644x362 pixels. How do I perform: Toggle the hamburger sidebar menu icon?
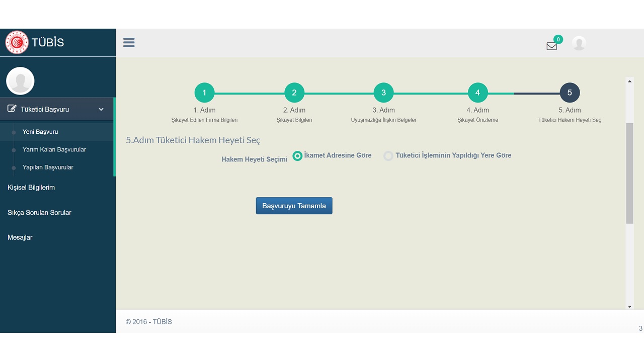[x=129, y=42]
